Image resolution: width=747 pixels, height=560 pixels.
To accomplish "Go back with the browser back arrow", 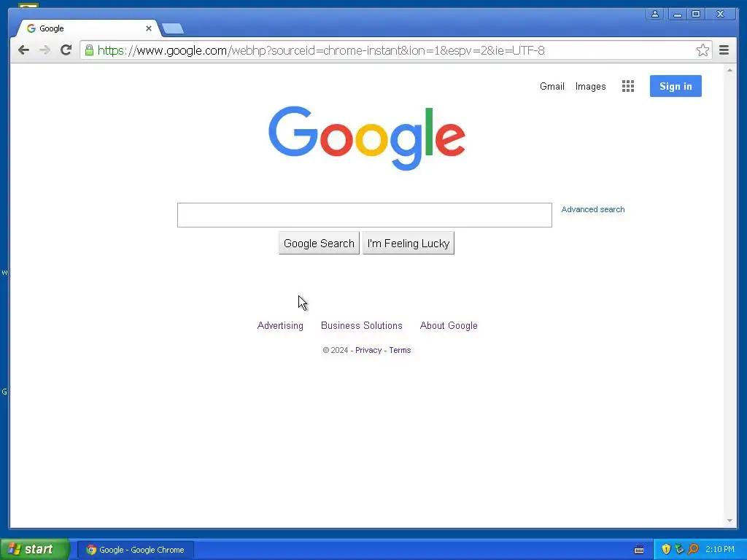I will [x=23, y=50].
